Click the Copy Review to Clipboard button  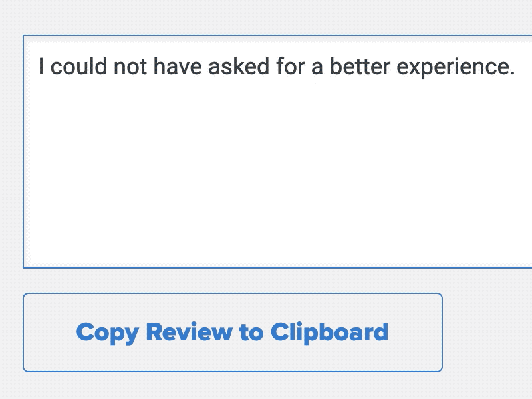coord(233,331)
